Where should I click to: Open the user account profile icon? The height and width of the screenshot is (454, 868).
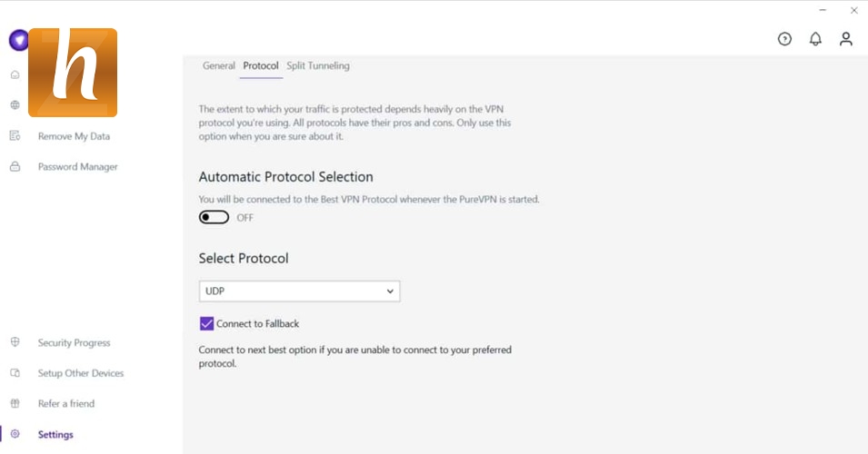pos(846,39)
